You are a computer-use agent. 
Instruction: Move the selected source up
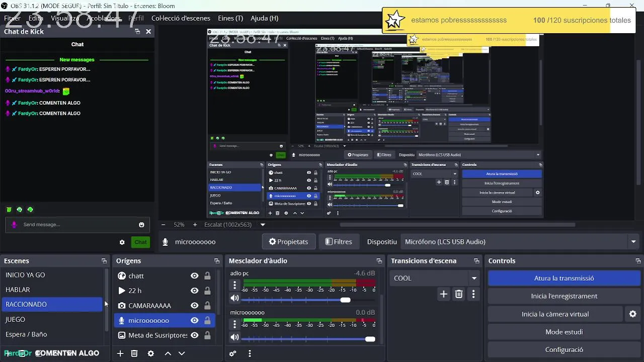[168, 353]
